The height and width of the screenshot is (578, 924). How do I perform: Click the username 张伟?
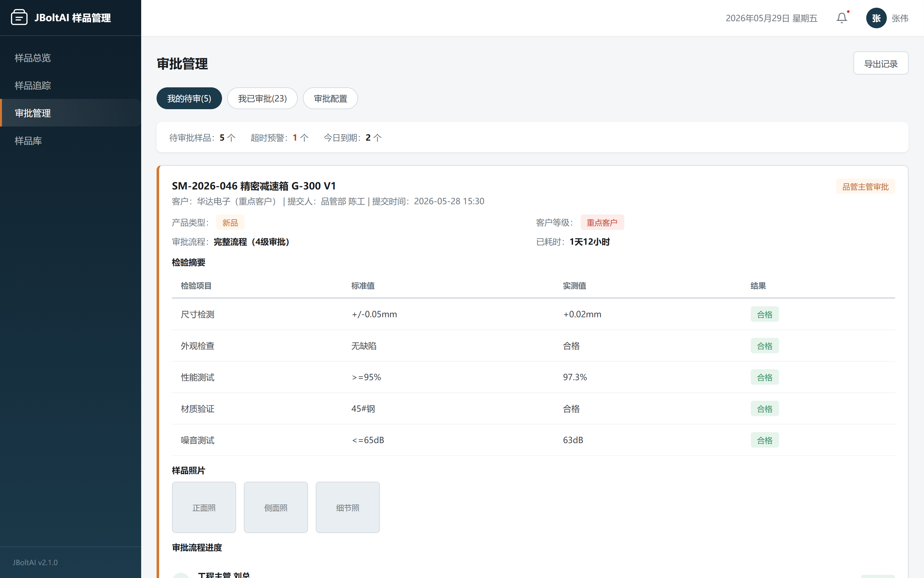coord(900,18)
